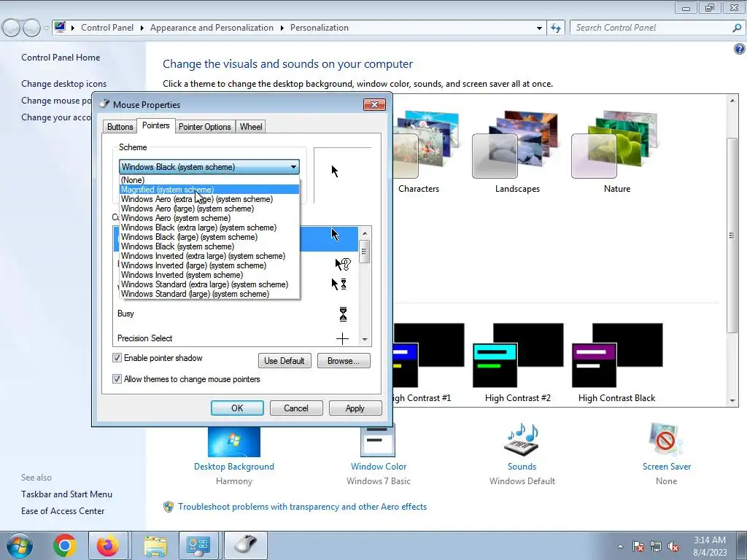This screenshot has height=560, width=747.
Task: Click Appearance and Personalization breadcrumb
Action: tap(212, 28)
